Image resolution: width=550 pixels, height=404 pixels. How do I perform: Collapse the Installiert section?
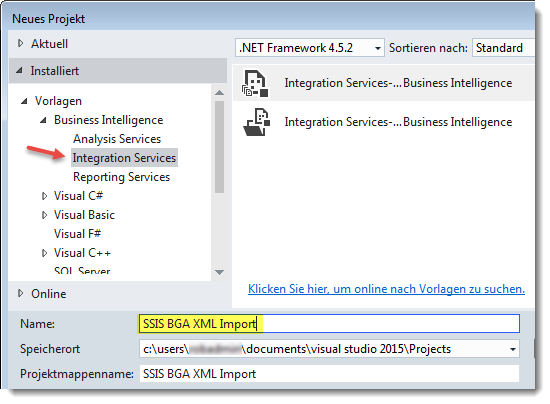(x=20, y=70)
